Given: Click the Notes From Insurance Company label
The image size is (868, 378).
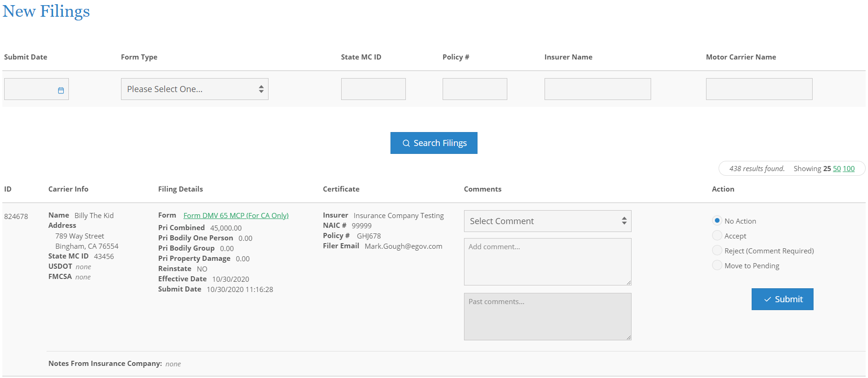Looking at the screenshot, I should pos(105,364).
